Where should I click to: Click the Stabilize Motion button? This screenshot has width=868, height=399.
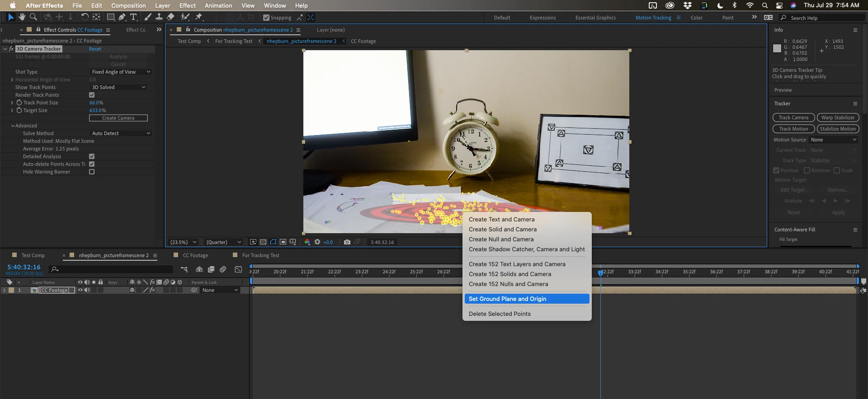(x=838, y=129)
